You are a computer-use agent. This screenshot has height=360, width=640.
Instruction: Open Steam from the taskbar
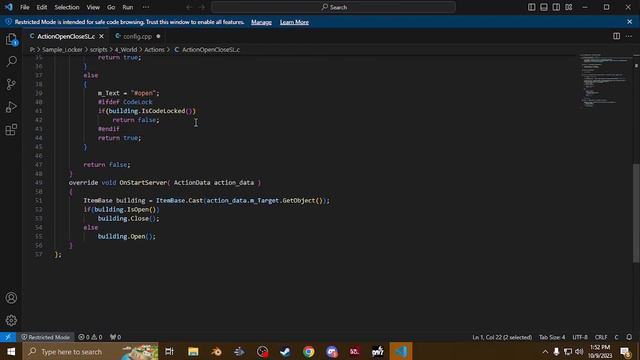point(285,351)
